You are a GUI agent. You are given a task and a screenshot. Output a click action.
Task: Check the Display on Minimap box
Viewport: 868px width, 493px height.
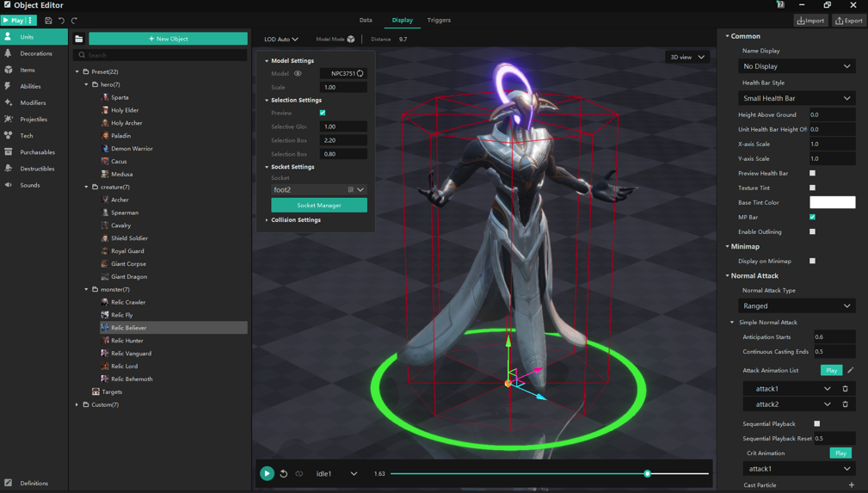pos(813,261)
